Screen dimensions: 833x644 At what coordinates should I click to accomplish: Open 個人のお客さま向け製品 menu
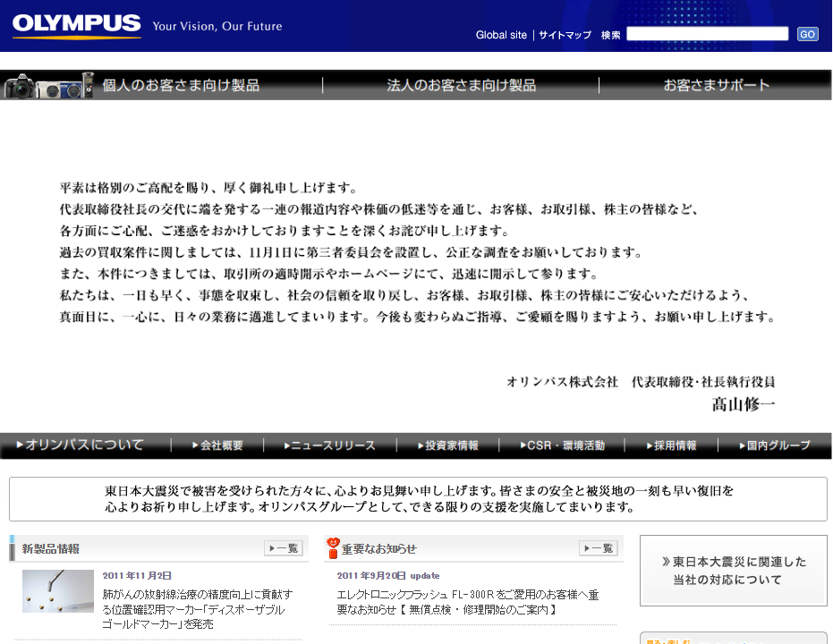point(181,85)
